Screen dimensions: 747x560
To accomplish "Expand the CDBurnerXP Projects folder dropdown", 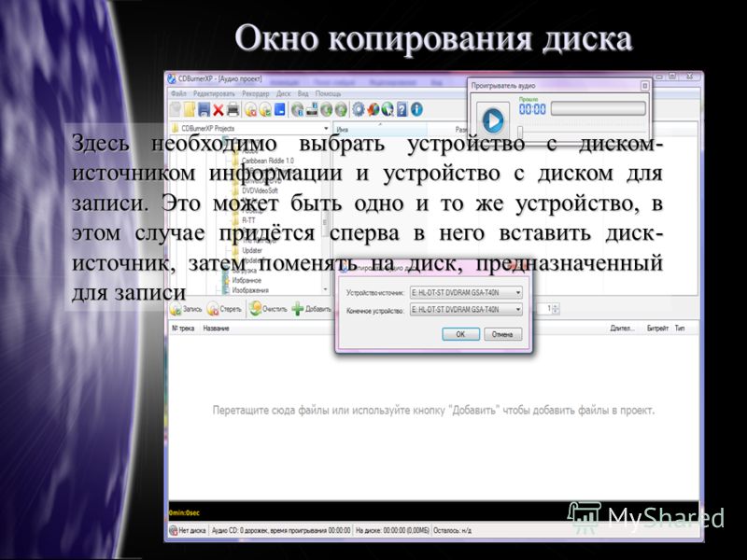I will point(326,129).
